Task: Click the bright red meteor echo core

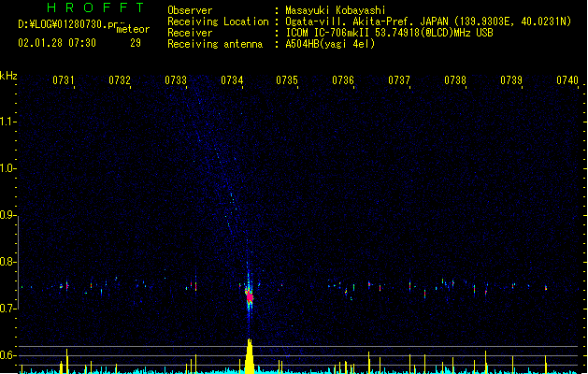Action: tap(250, 297)
